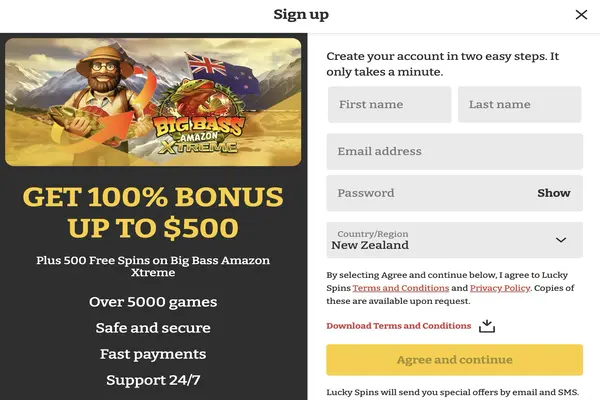Select the Email address input

click(454, 152)
